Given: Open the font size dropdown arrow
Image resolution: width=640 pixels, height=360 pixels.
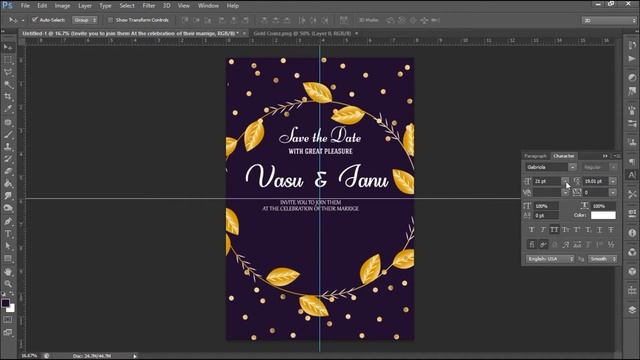Looking at the screenshot, I should point(565,181).
